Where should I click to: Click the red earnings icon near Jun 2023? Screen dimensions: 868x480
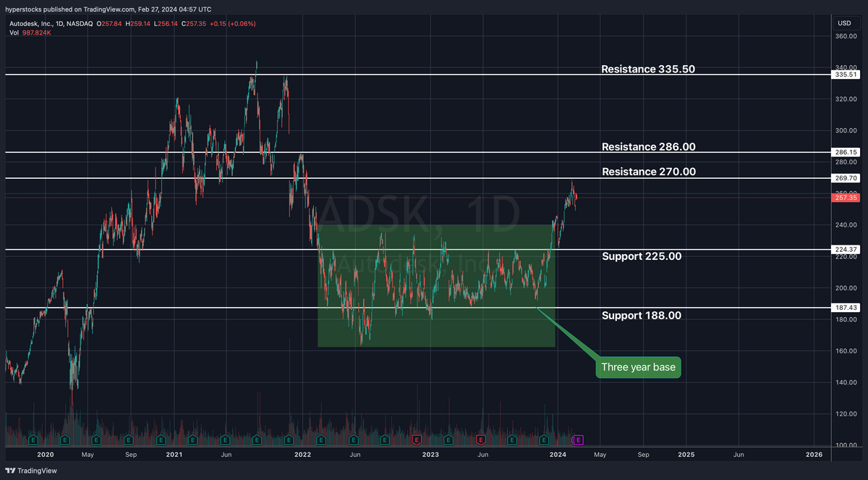(480, 439)
